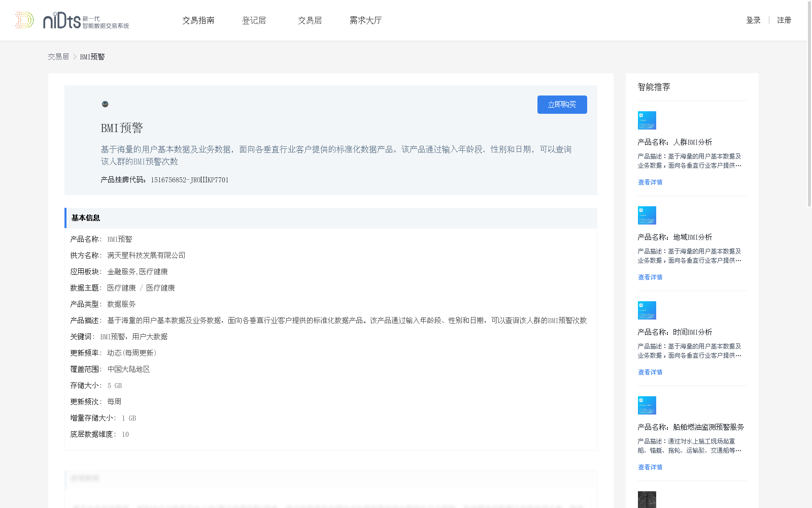Click incremental storage value 1 GB
Viewport: 812px width, 508px height.
[x=129, y=418]
